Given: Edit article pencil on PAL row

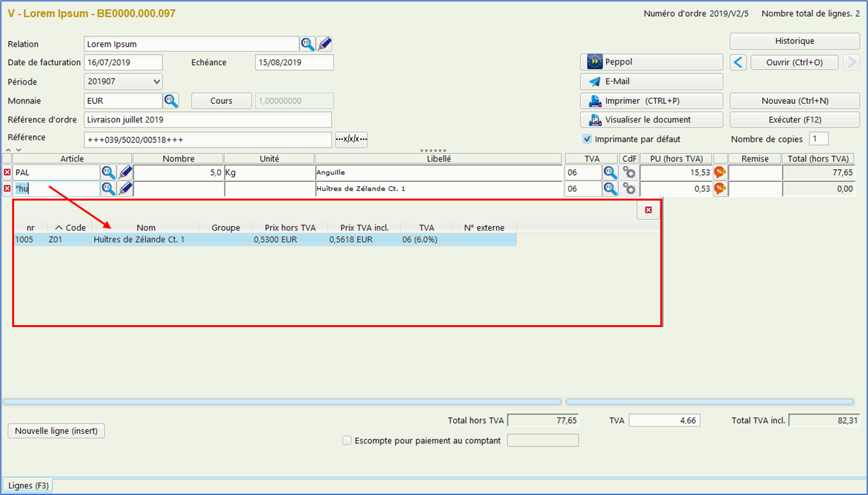Looking at the screenshot, I should point(125,172).
